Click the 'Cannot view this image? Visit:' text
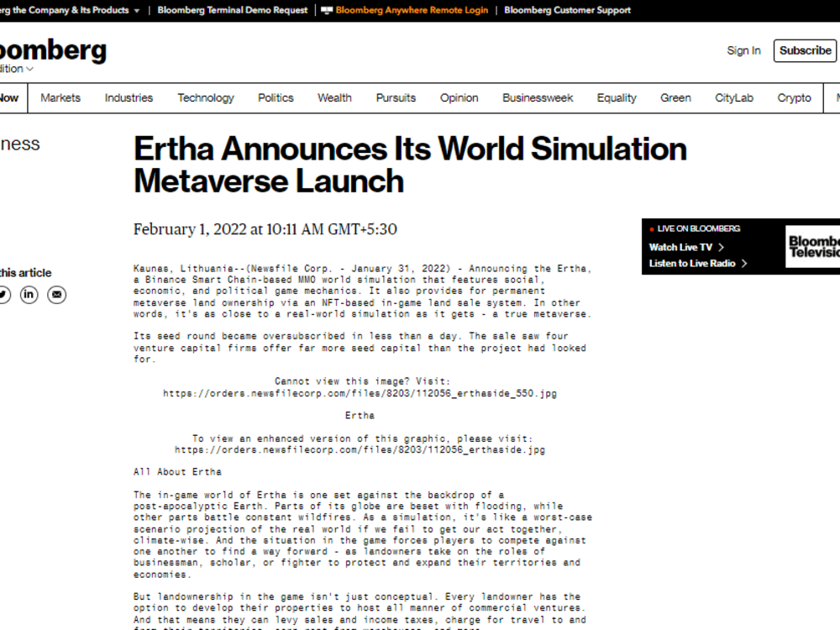 point(363,381)
